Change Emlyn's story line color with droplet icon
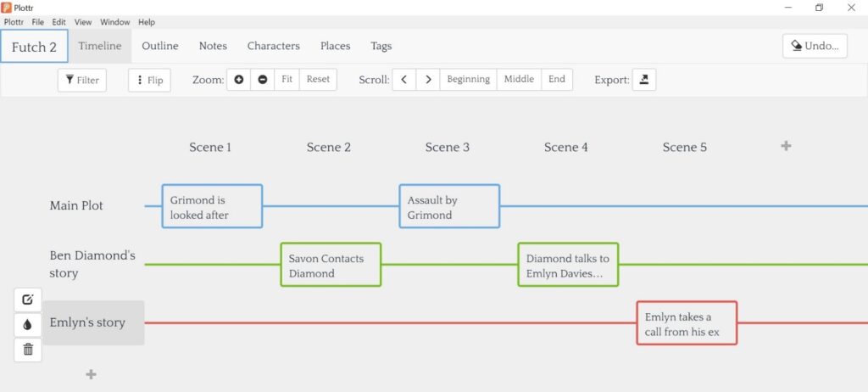868x392 pixels. coord(28,324)
